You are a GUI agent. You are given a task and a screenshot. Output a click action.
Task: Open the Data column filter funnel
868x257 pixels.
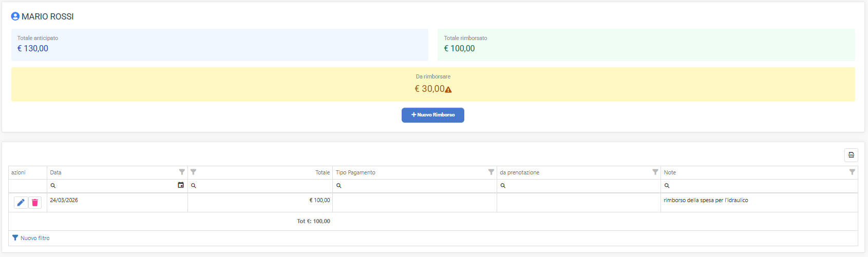182,172
